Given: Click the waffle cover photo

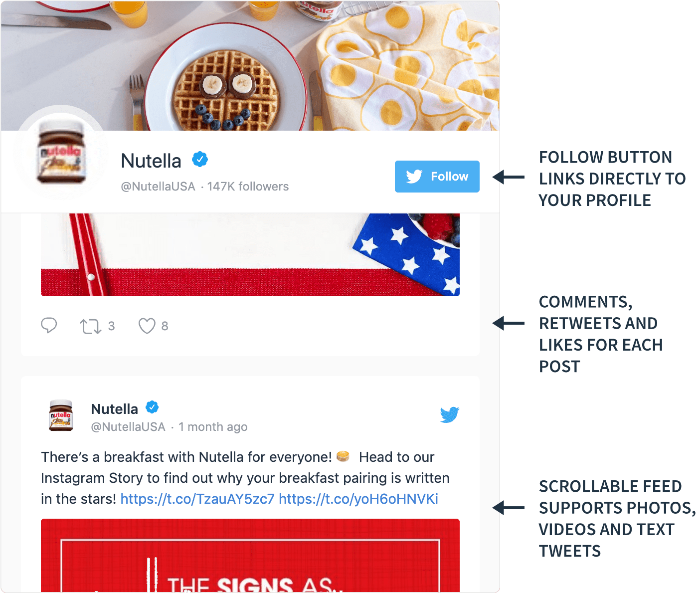Looking at the screenshot, I should click(250, 65).
